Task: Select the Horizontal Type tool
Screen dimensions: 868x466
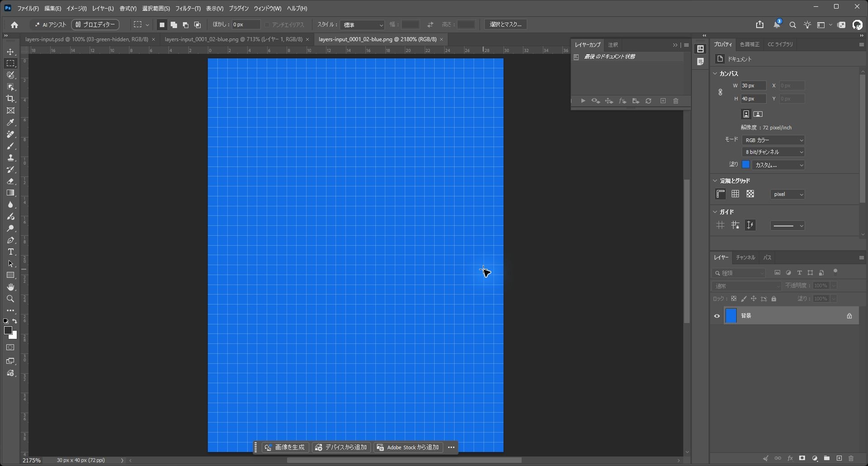Action: pyautogui.click(x=10, y=252)
